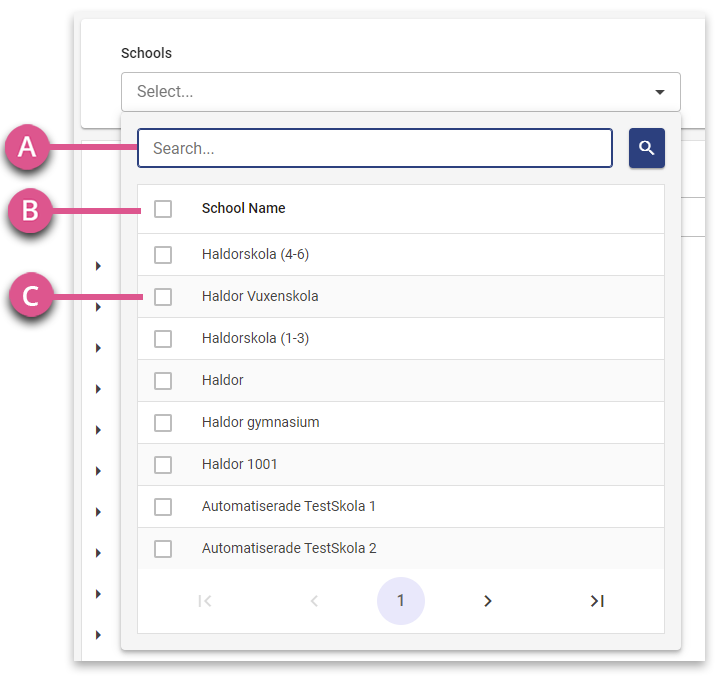Screen dimensions: 728x684
Task: Click the Haldor school name
Action: [222, 380]
